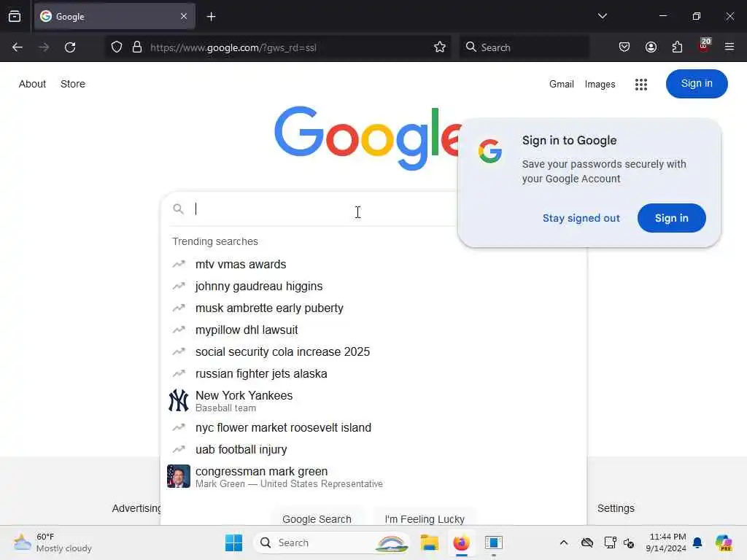Click the Firefox View icon

click(15, 17)
